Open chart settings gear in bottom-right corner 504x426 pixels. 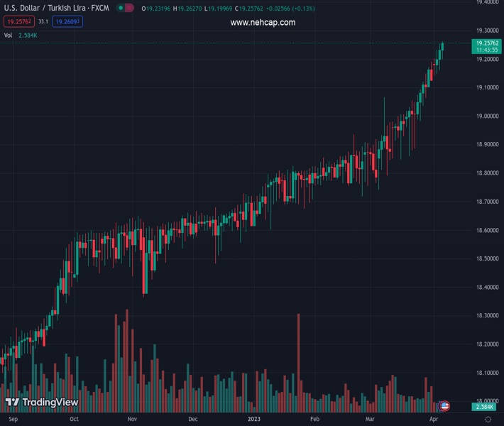pyautogui.click(x=488, y=420)
